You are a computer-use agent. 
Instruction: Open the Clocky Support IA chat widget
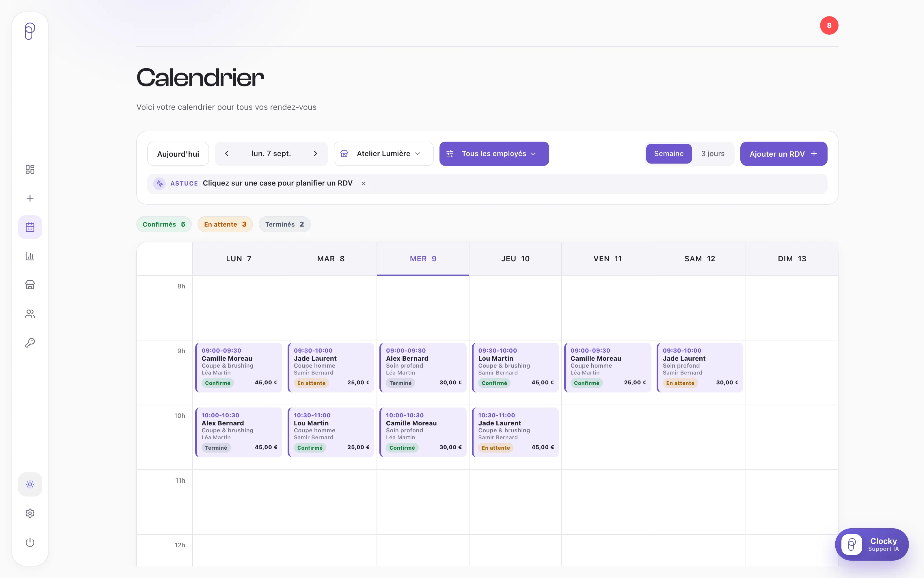pos(872,544)
